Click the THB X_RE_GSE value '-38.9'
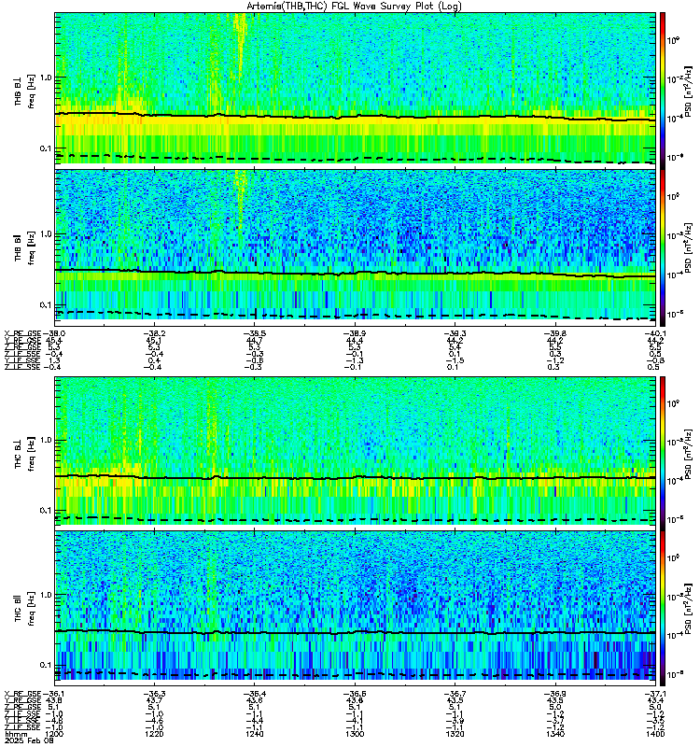 pos(355,333)
